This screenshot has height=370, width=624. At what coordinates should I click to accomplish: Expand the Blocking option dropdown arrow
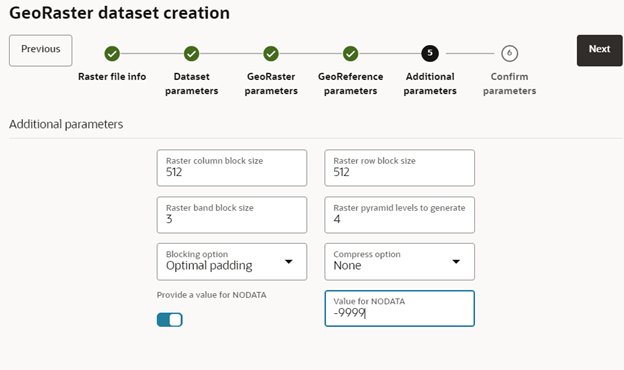coord(289,262)
